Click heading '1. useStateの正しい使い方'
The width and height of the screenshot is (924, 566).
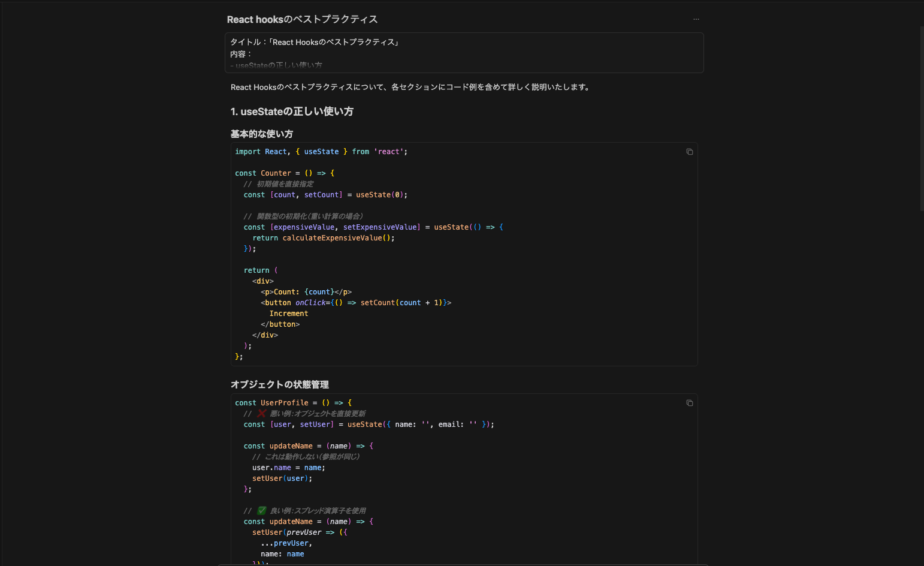pyautogui.click(x=292, y=112)
